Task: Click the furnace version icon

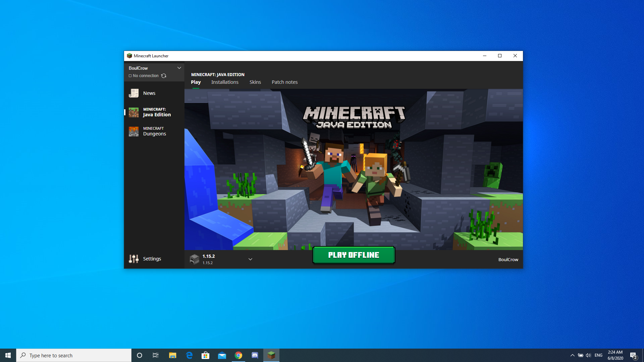Action: (195, 259)
